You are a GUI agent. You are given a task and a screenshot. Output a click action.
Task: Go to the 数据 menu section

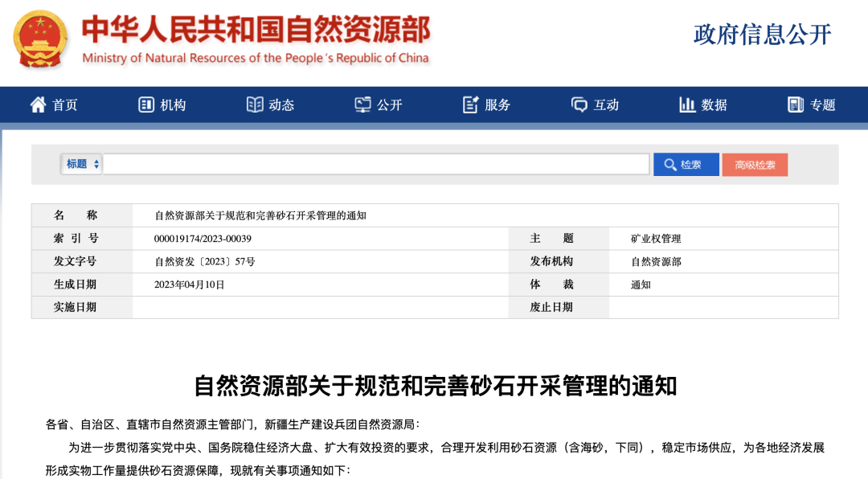coord(714,105)
